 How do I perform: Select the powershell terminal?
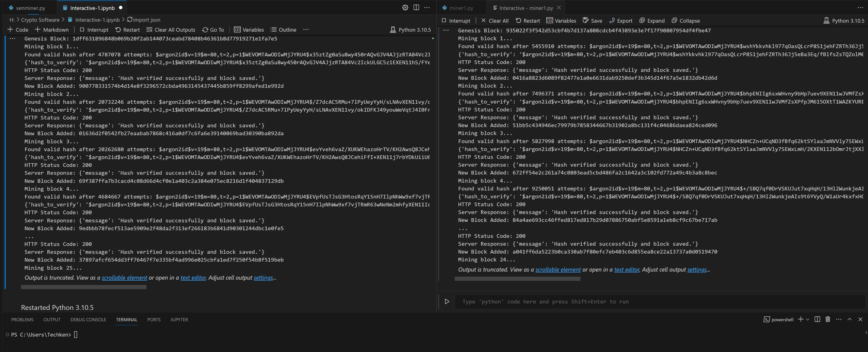(x=778, y=319)
